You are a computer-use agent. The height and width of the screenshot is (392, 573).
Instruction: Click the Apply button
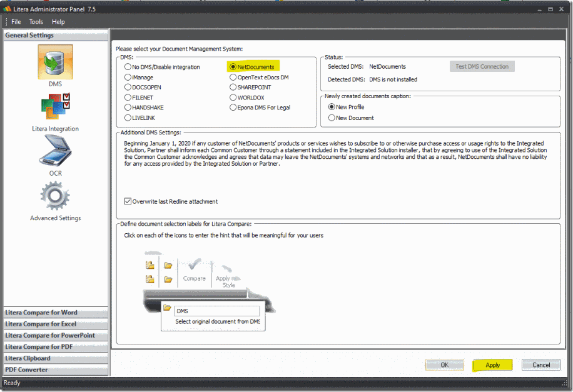[x=492, y=364]
